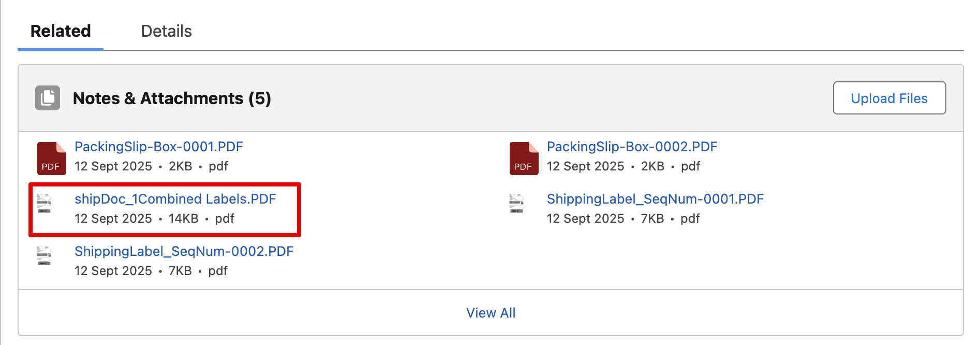Image resolution: width=980 pixels, height=345 pixels.
Task: Click the PDF icon for PackingSlip-Box-0002.PDF
Action: click(x=524, y=158)
